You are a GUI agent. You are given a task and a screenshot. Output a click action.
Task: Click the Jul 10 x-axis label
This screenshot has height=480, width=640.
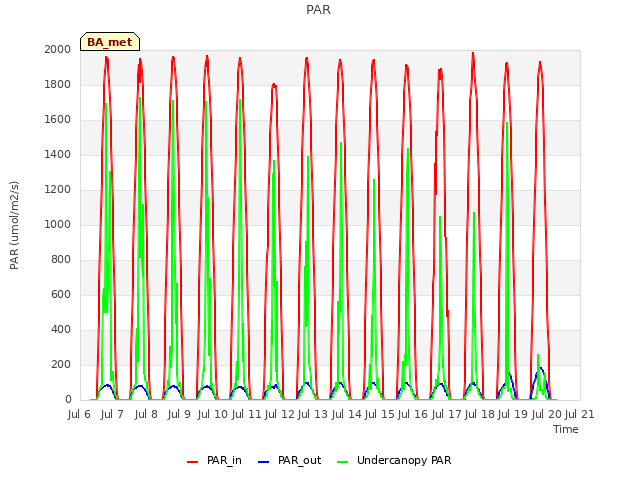coord(213,415)
